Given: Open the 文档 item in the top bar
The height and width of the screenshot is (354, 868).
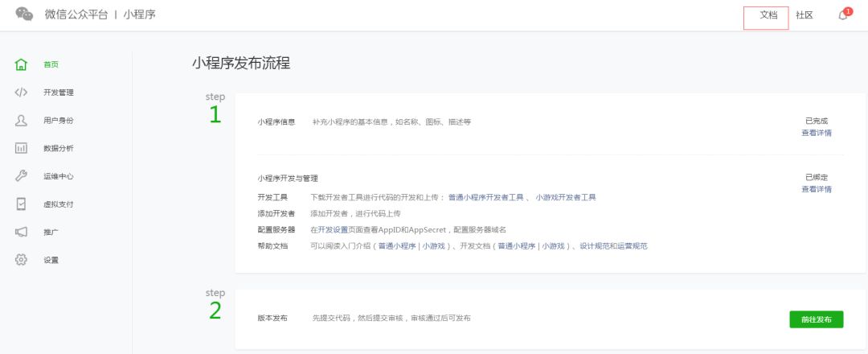Looking at the screenshot, I should pyautogui.click(x=768, y=15).
